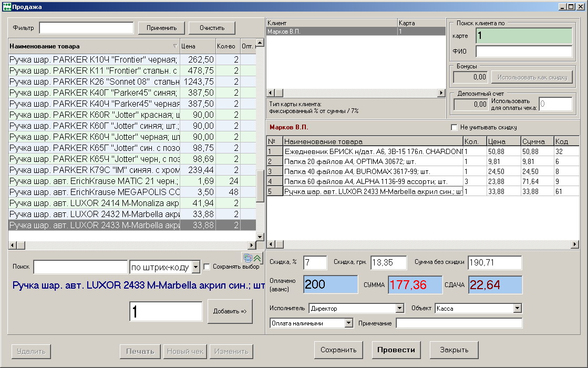The width and height of the screenshot is (588, 368).
Task: Click the Сумма без скидки field
Action: [x=494, y=262]
